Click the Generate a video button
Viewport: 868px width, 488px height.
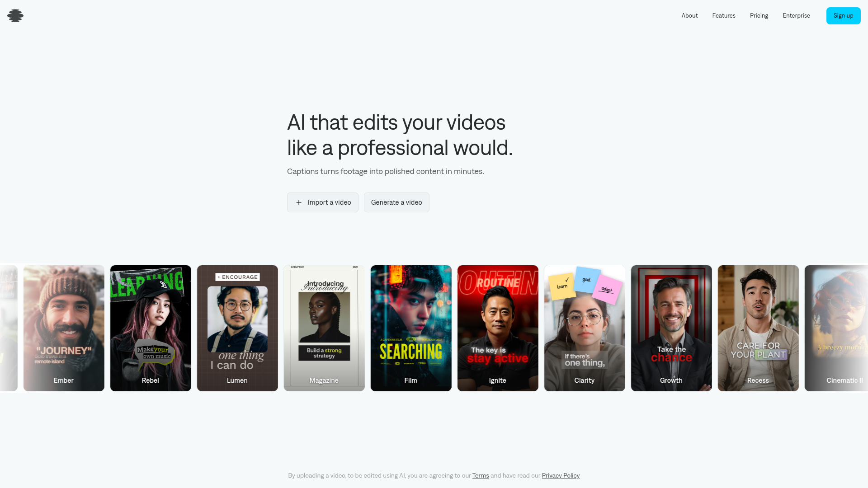(396, 202)
